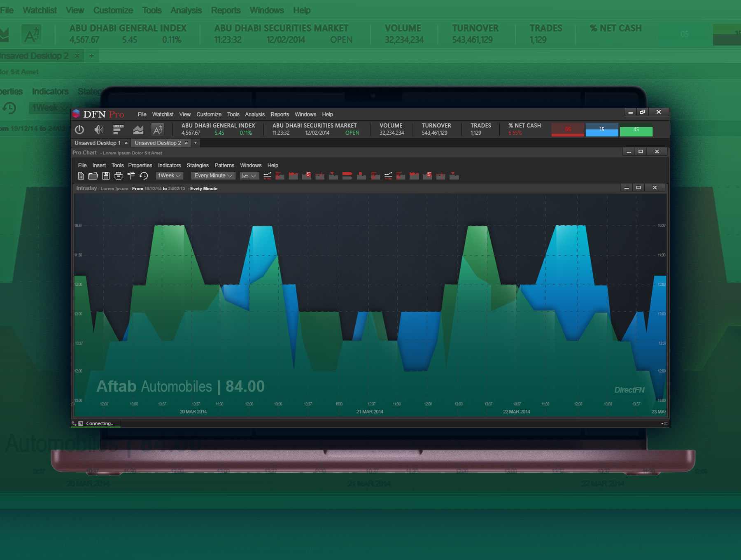Click the signpost icon in chart toolbar
The width and height of the screenshot is (741, 560).
[131, 176]
